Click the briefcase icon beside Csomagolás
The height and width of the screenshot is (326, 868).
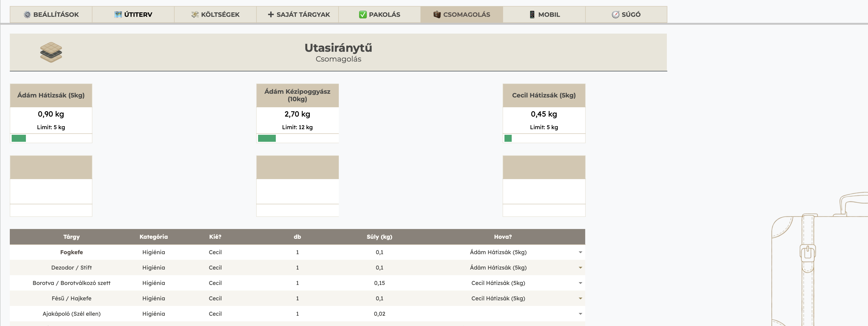(437, 14)
